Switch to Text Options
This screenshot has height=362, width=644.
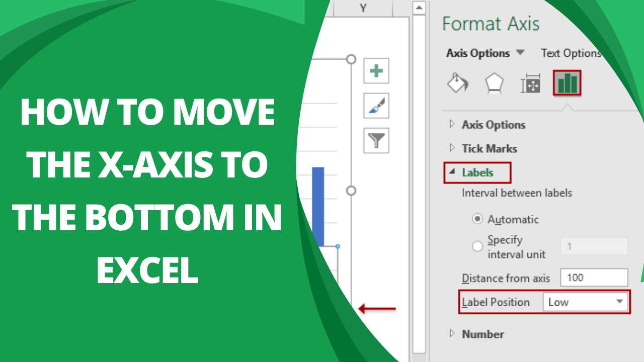point(571,53)
